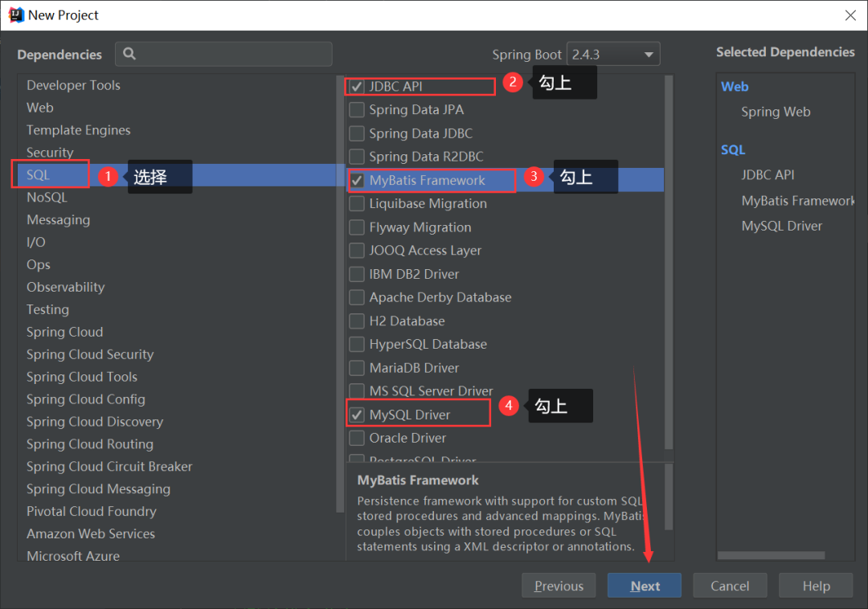Select JDBC API in Selected Dependencies
Viewport: 868px width, 609px height.
click(768, 175)
